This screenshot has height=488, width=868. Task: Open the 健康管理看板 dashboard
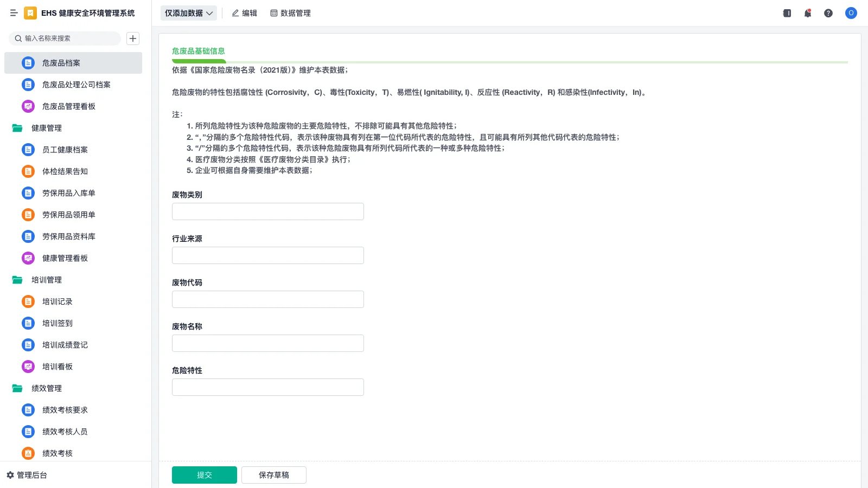click(66, 258)
